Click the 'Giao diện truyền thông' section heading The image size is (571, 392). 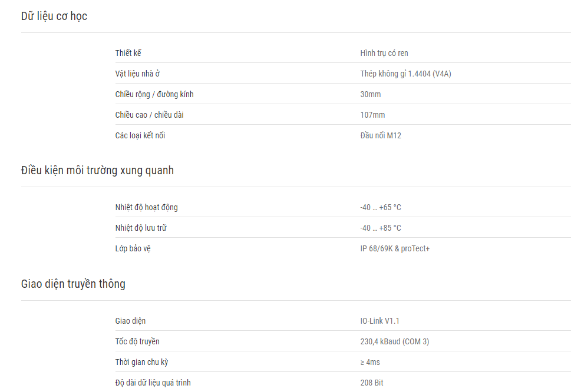click(73, 284)
